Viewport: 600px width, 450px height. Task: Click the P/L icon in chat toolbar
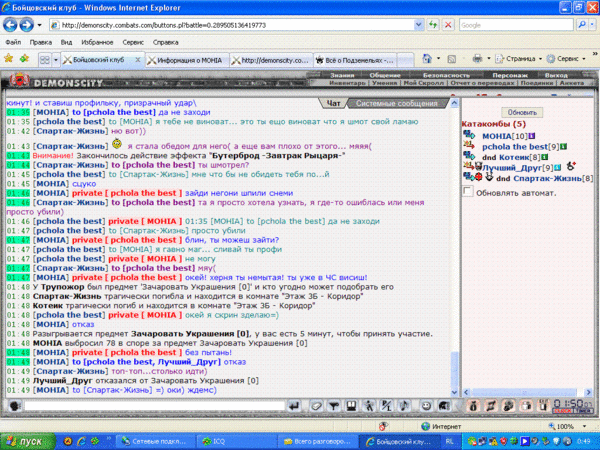[386, 406]
